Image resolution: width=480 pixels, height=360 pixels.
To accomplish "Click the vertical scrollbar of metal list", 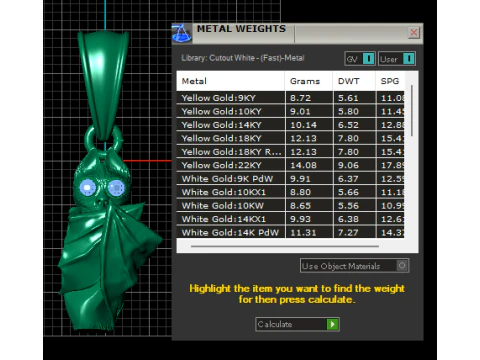I will click(412, 111).
